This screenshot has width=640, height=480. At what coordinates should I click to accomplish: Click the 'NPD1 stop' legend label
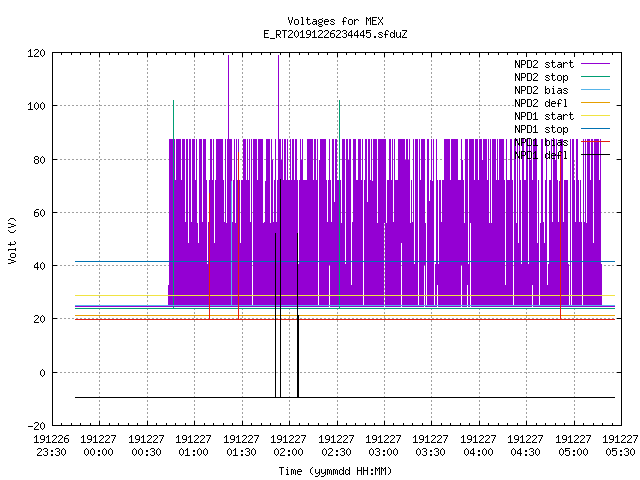point(541,129)
